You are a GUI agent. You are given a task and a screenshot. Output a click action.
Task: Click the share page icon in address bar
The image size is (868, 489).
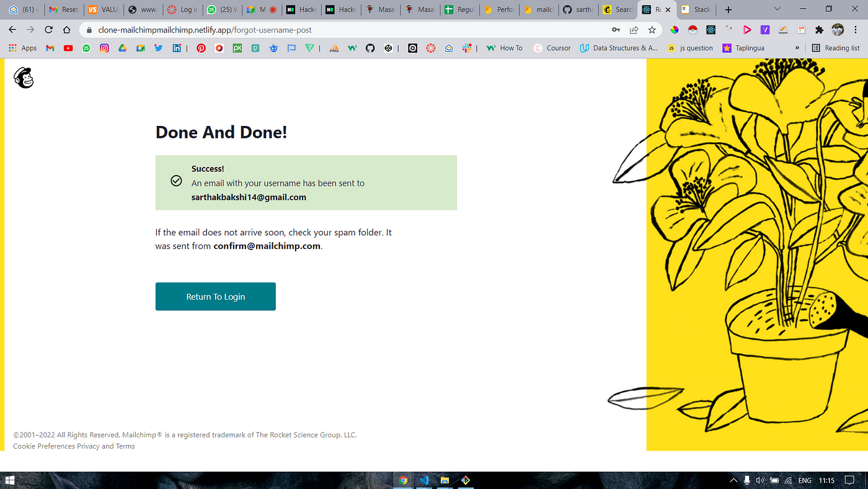click(634, 30)
